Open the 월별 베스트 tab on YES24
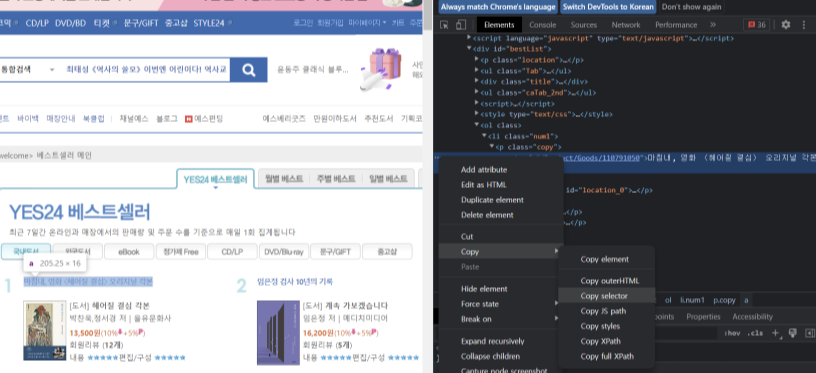This screenshot has height=373, width=816. click(284, 178)
